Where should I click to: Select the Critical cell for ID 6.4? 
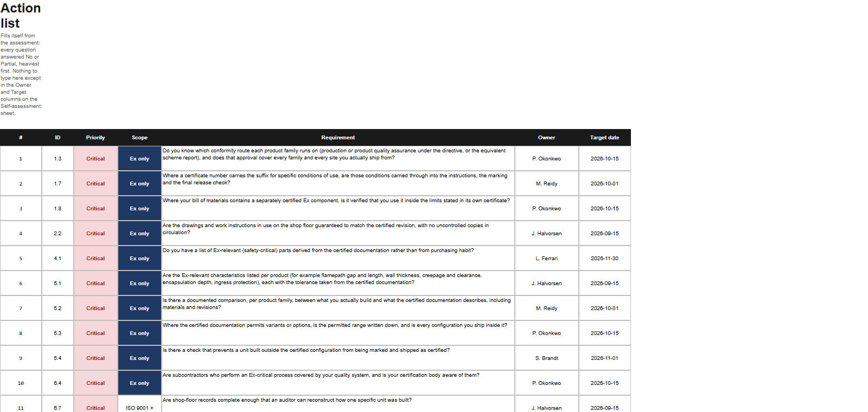click(x=95, y=383)
